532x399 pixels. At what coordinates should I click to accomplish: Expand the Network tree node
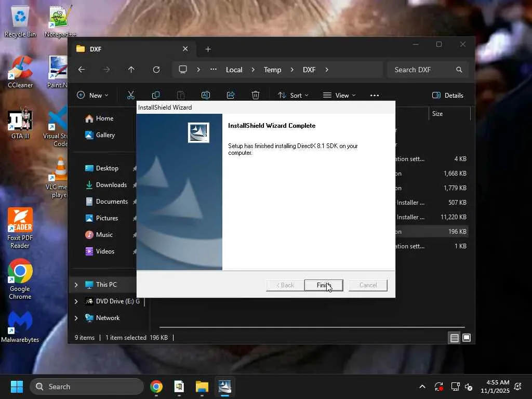click(x=76, y=318)
